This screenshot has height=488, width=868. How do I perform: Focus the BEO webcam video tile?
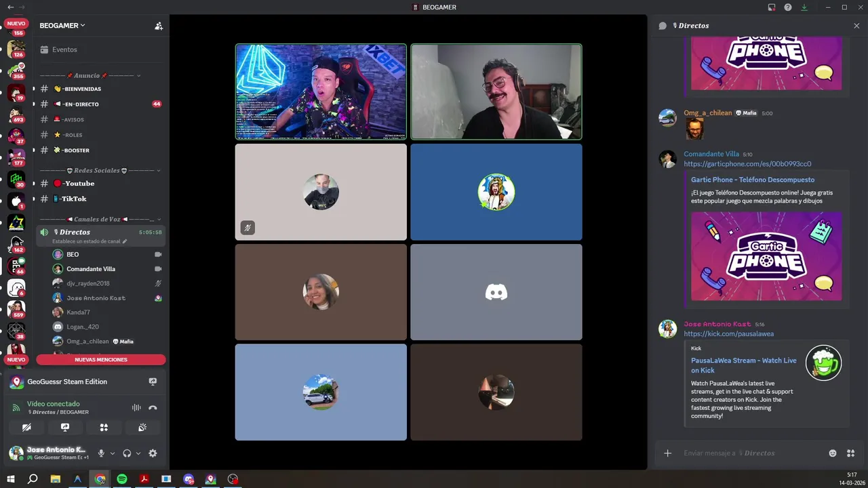coord(321,91)
